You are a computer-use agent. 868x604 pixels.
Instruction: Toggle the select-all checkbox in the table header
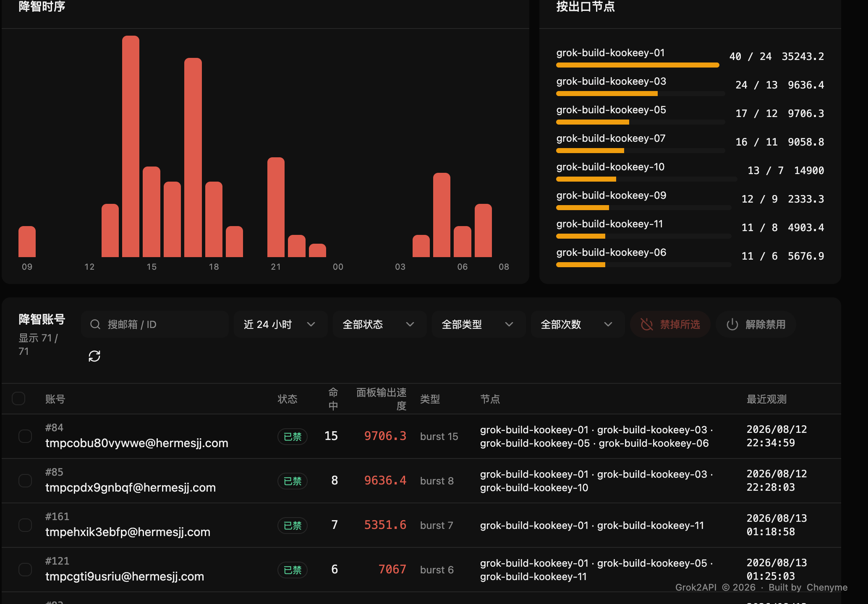tap(18, 398)
